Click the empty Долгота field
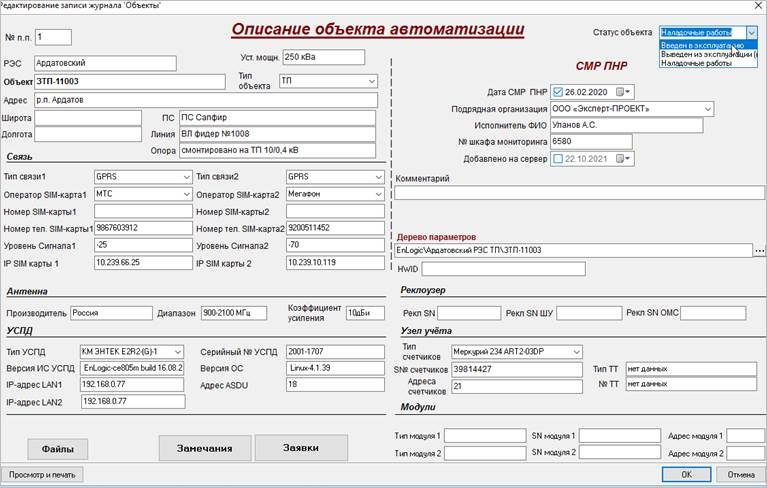767x488 pixels. (x=88, y=134)
